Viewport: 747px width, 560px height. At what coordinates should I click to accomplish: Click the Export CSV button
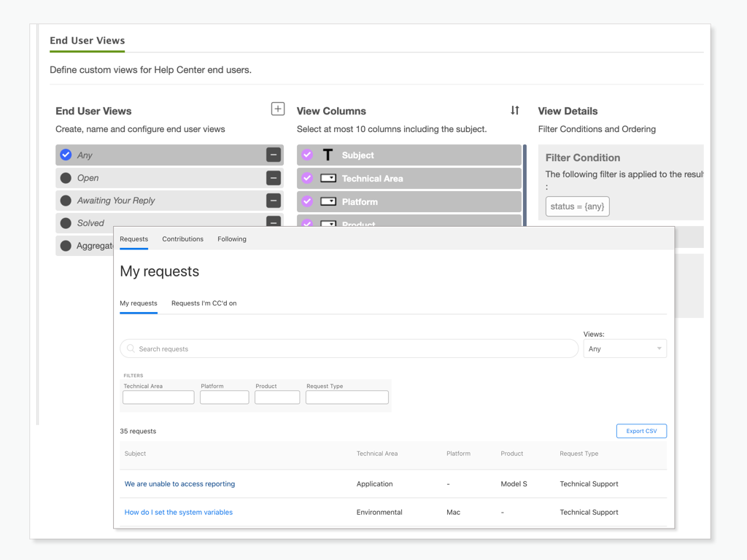coord(641,431)
